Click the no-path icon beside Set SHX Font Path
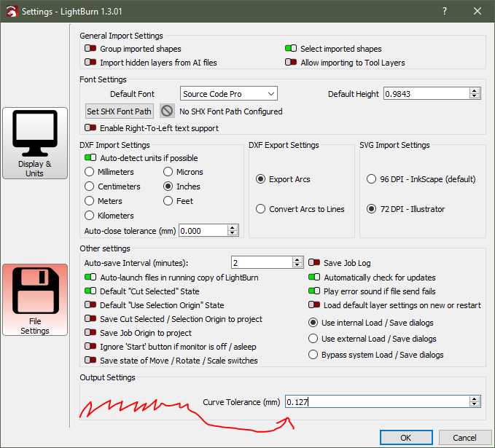Viewport: 495px width, 448px height. pyautogui.click(x=167, y=111)
